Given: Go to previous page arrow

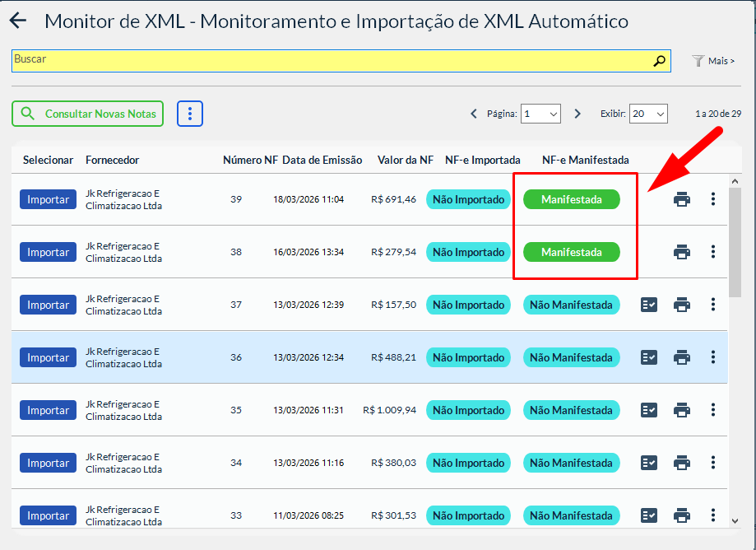Looking at the screenshot, I should pos(474,114).
